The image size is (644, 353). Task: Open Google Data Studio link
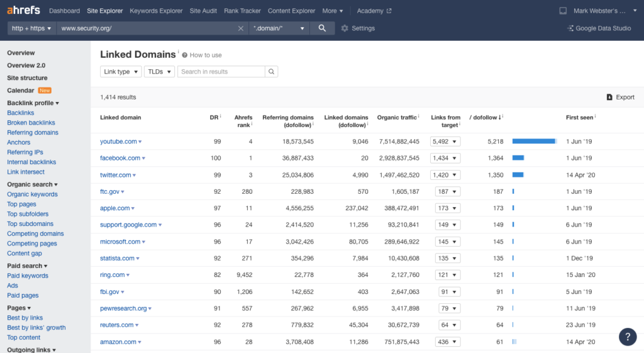click(598, 28)
